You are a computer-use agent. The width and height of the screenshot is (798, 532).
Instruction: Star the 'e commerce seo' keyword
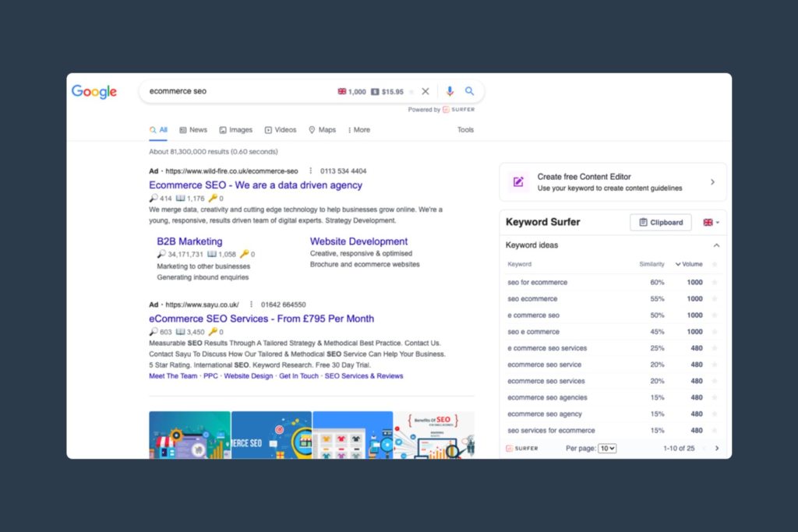715,315
